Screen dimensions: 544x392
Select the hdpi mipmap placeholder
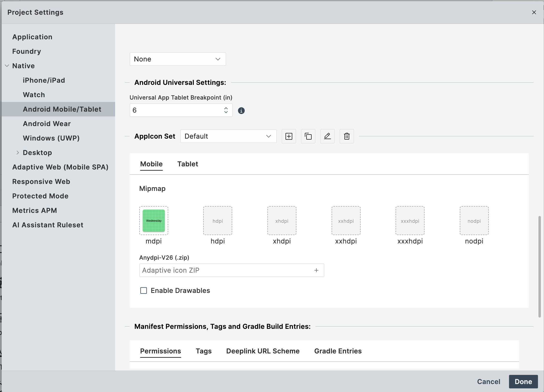click(217, 221)
